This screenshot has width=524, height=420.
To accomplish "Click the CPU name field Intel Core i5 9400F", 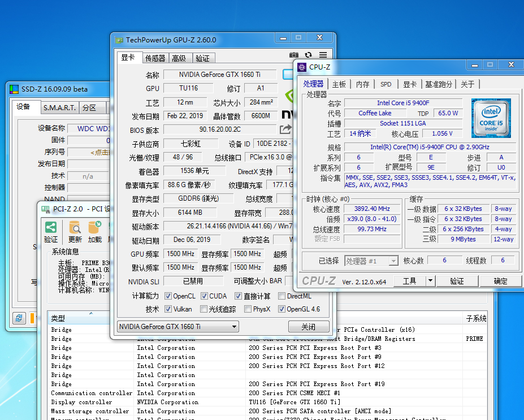I will click(404, 103).
